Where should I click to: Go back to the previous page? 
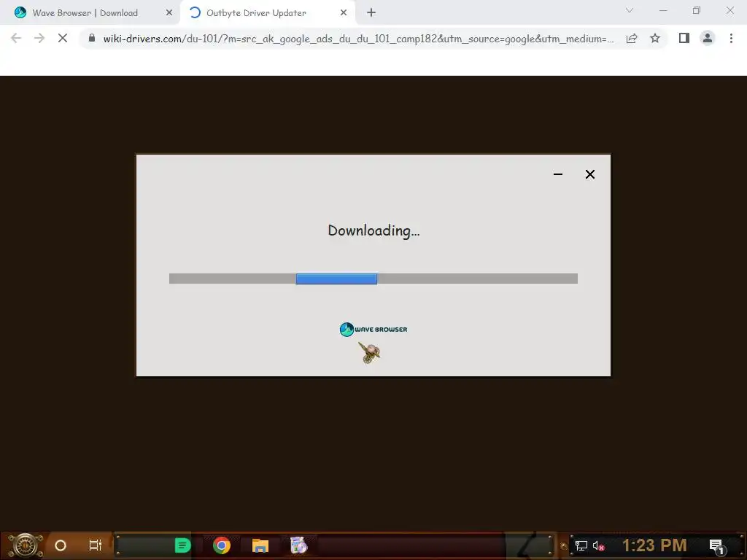[16, 38]
